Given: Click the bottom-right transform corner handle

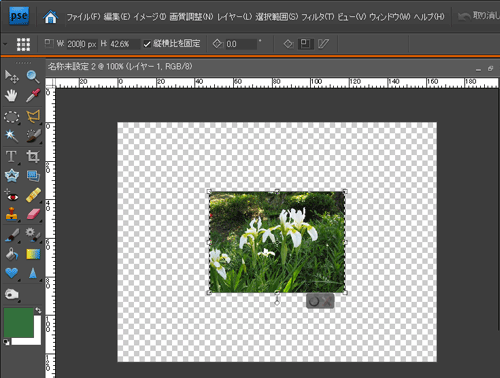Looking at the screenshot, I should click(345, 293).
